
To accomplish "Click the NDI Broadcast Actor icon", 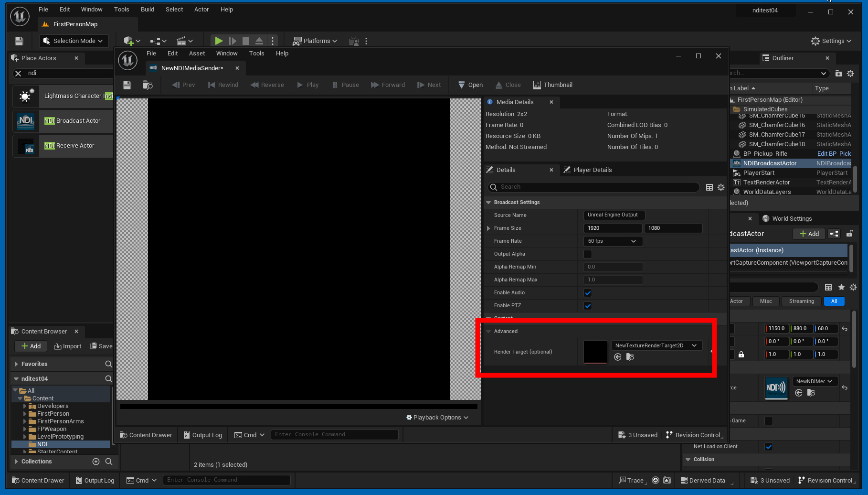I will (x=26, y=121).
